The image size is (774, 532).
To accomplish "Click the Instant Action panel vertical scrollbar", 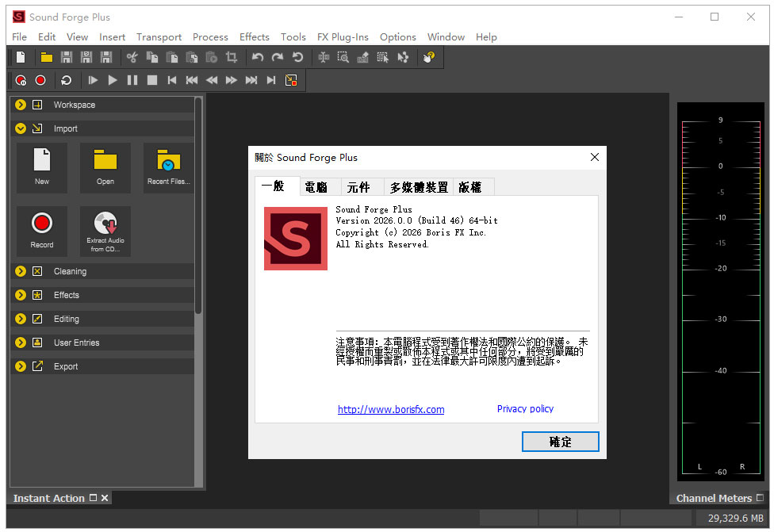I will [198, 205].
